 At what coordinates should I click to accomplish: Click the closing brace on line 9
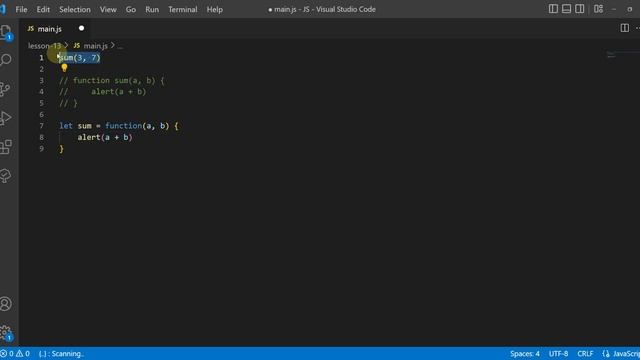coord(61,149)
